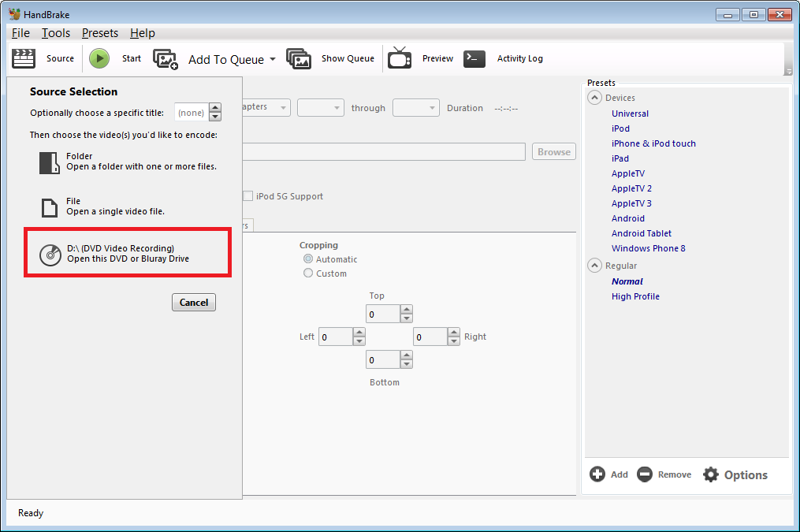Open the Tools menu
The image size is (800, 532).
point(56,33)
